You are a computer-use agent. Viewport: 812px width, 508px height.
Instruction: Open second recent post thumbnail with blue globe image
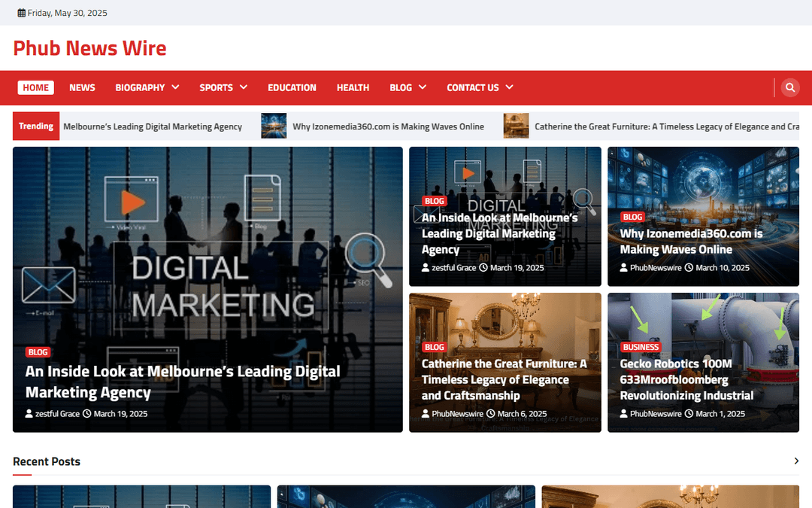(x=406, y=497)
